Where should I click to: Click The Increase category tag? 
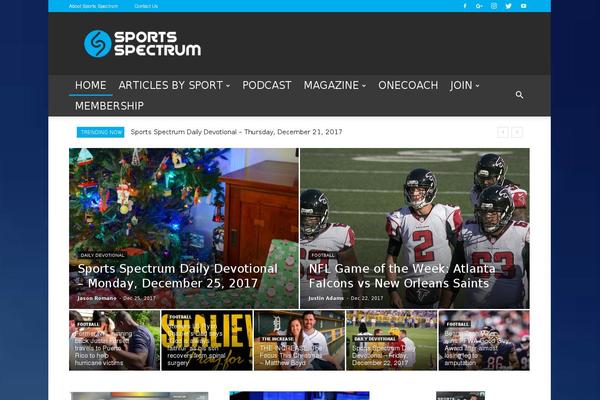pyautogui.click(x=277, y=339)
